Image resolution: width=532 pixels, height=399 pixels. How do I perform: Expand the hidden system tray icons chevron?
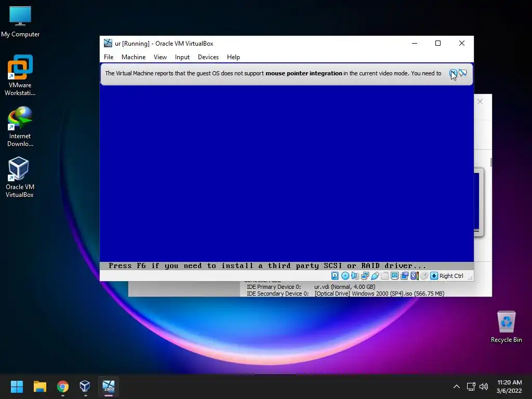(x=457, y=387)
